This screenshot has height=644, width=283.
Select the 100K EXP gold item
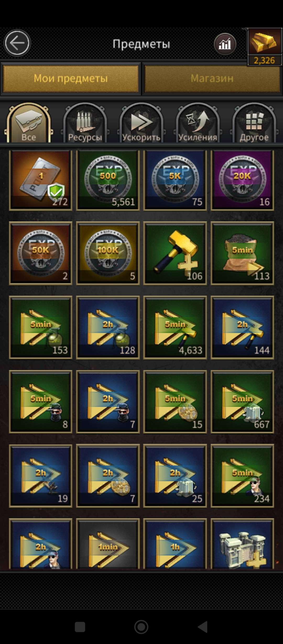[x=108, y=253]
